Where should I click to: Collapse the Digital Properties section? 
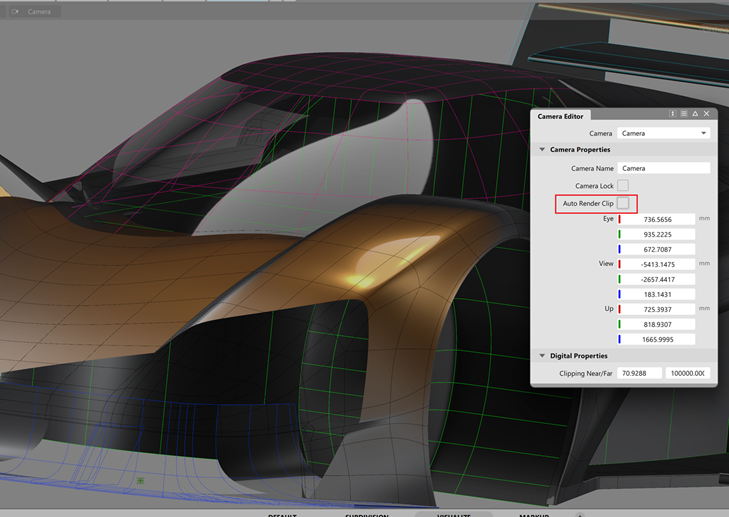[x=542, y=356]
